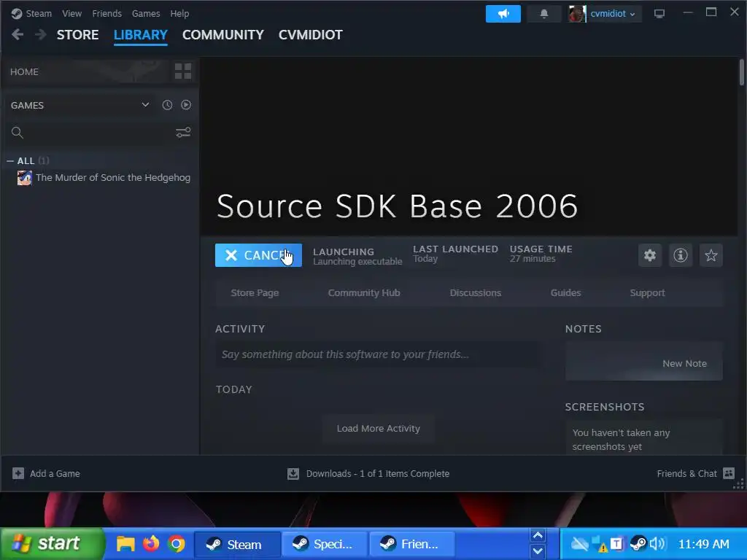Open the Discussions link
The height and width of the screenshot is (560, 747).
(476, 293)
